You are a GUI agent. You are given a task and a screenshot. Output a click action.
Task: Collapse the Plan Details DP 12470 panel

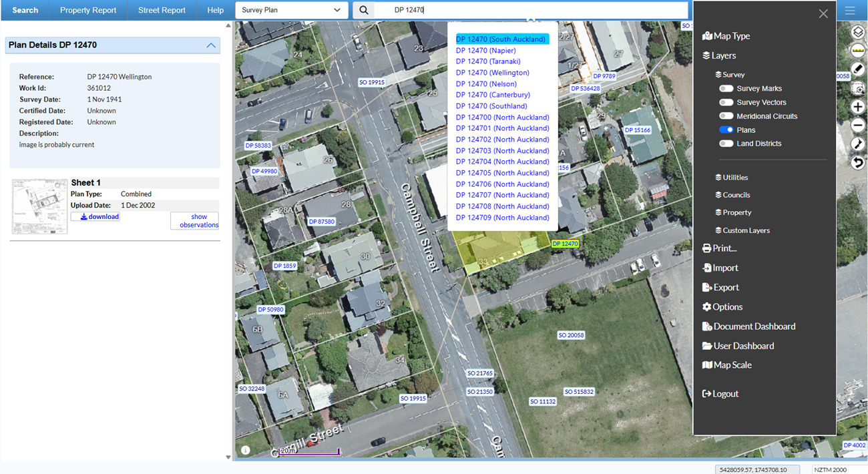[x=211, y=45]
